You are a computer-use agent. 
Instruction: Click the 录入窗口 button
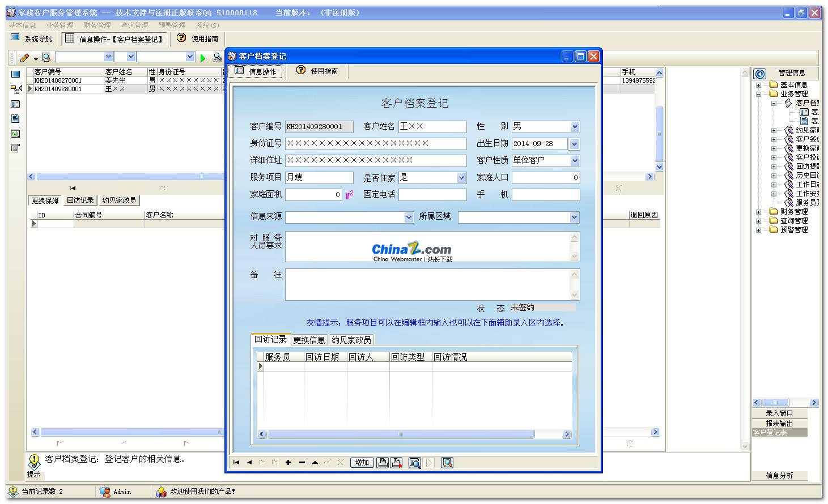click(780, 413)
